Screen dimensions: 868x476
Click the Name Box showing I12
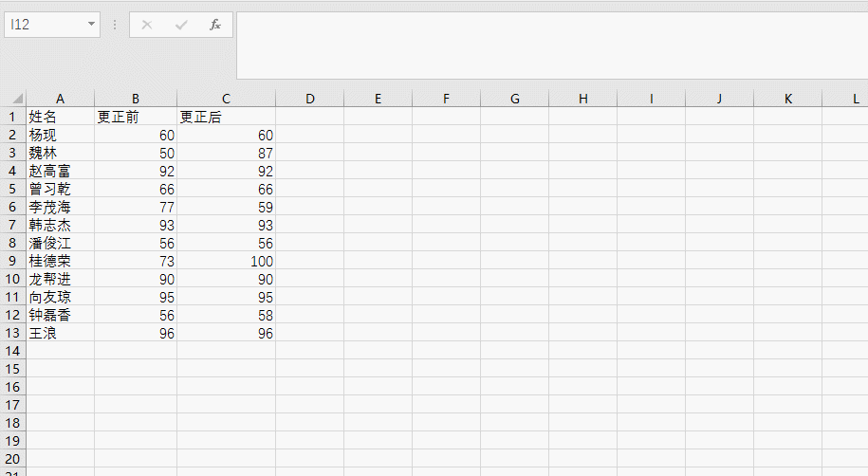point(46,25)
